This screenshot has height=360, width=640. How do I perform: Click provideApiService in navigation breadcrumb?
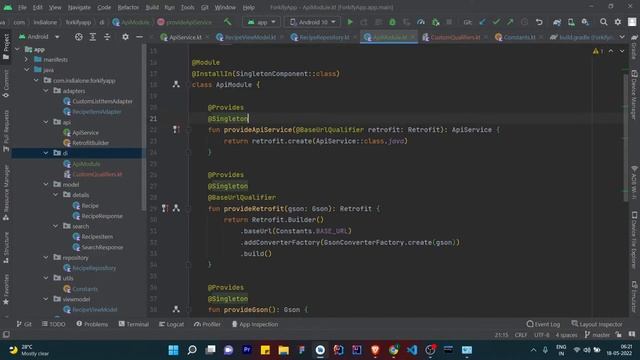coord(184,22)
